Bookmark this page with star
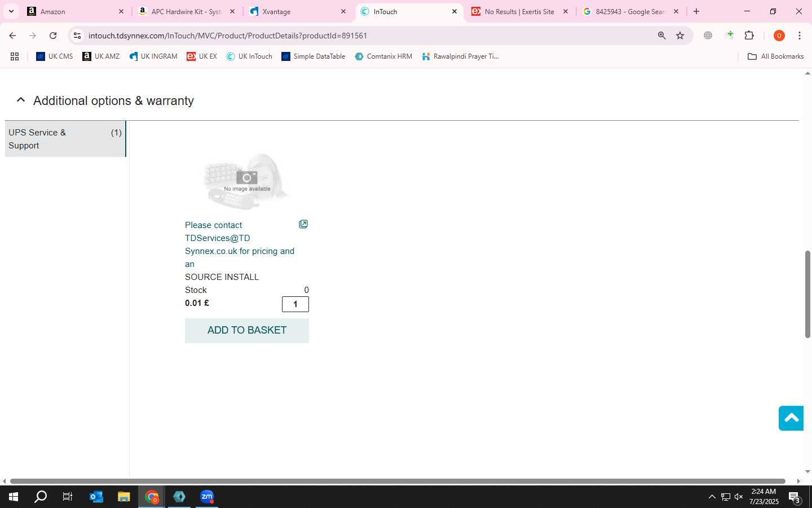The width and height of the screenshot is (812, 508). coord(680,36)
